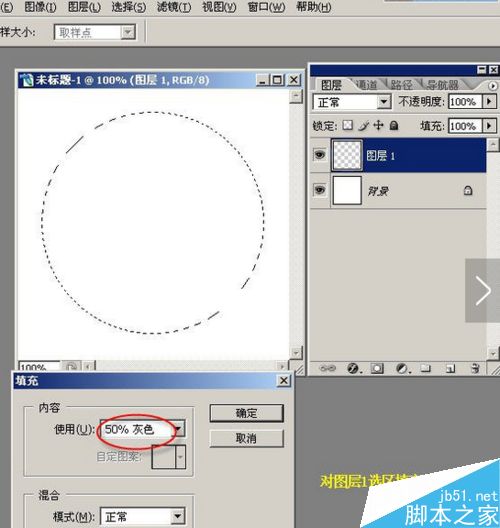Viewport: 500px width, 528px height.
Task: Click Layers panel scrollbar up arrow
Action: 493,145
